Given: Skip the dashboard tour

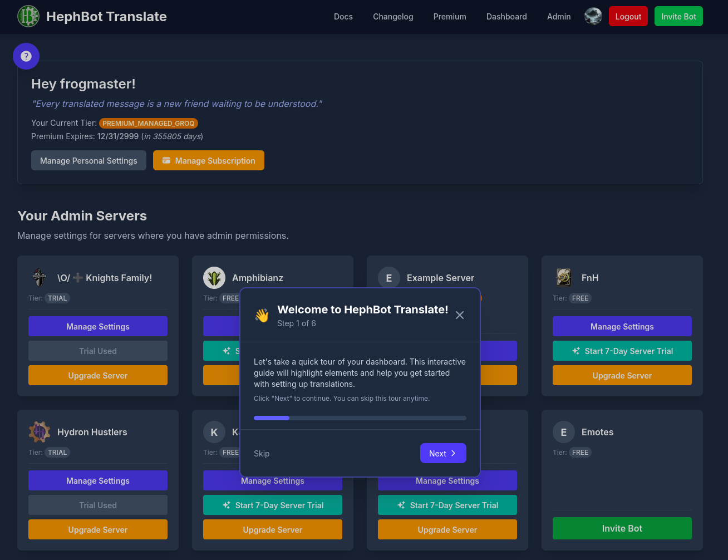Looking at the screenshot, I should coord(262,454).
